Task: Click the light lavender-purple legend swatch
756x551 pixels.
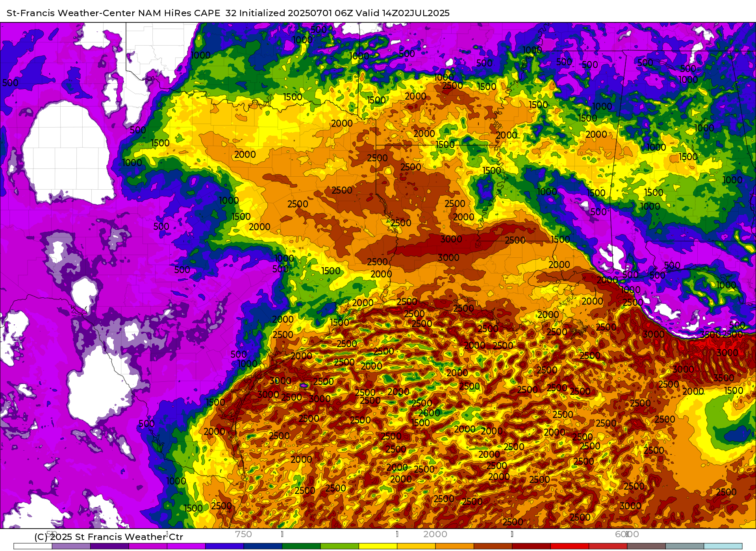Action: [71, 546]
